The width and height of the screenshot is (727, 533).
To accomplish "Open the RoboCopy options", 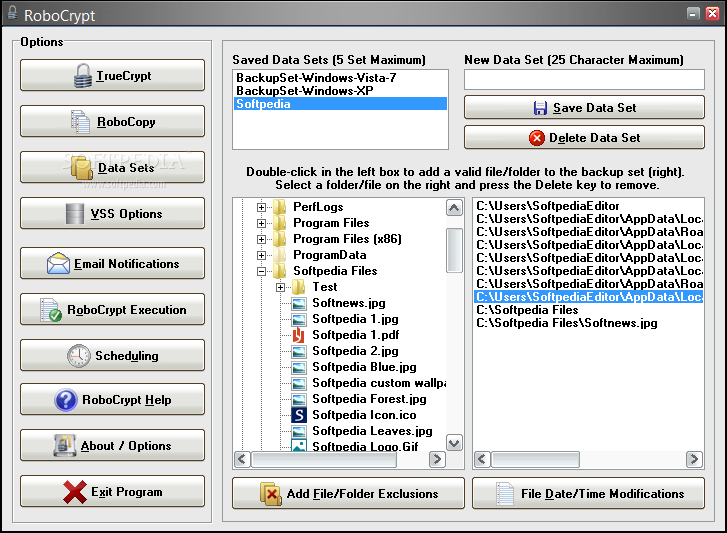I will click(112, 121).
